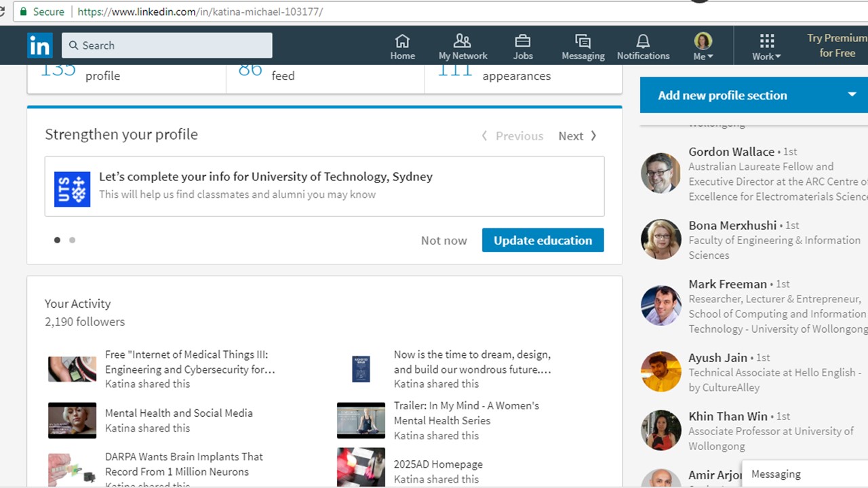868x488 pixels.
Task: Click the blue book cover thumbnail
Action: [361, 369]
